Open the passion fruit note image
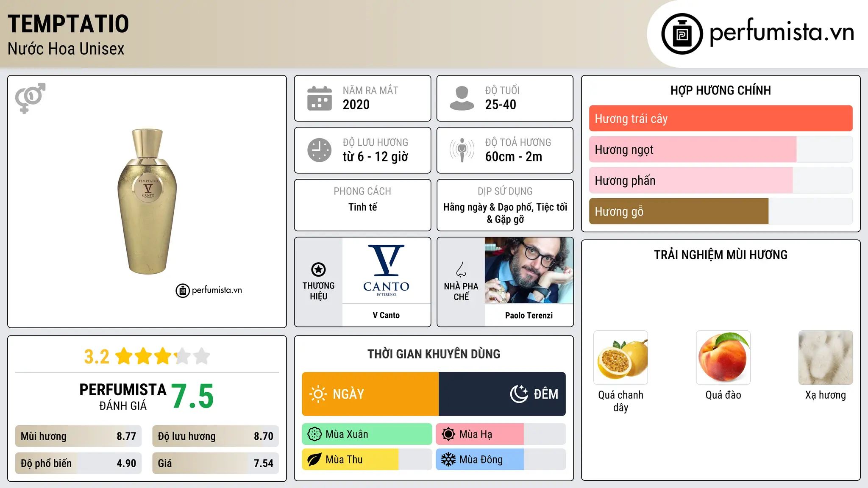The height and width of the screenshot is (488, 868). tap(620, 358)
